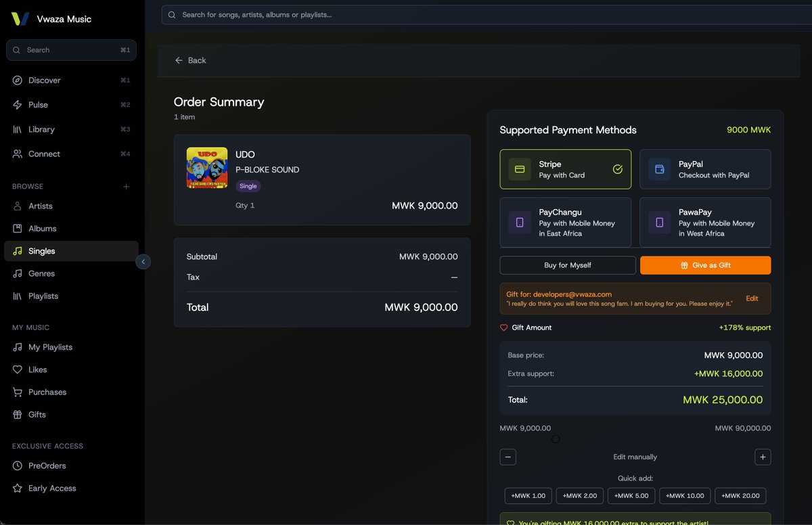Switch to the Singles section
The image size is (812, 525).
42,250
